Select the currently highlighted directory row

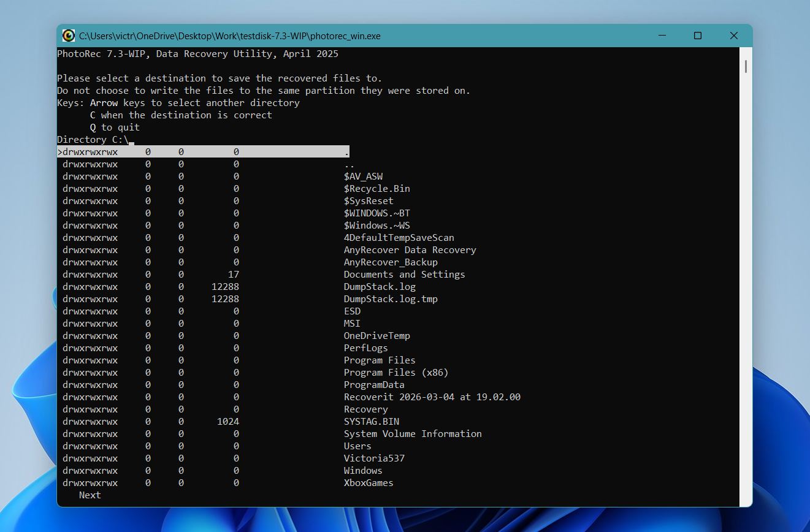coord(202,151)
